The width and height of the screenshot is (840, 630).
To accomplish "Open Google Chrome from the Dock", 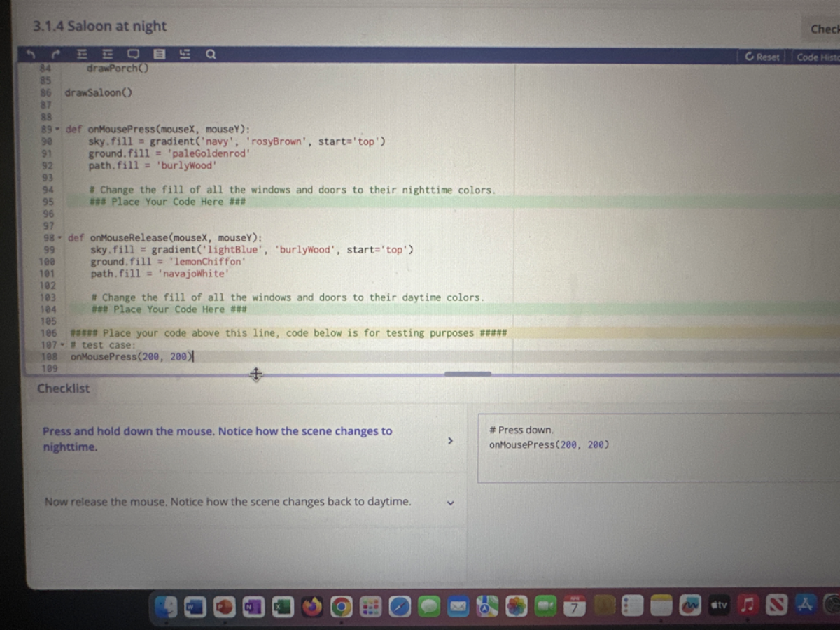I will [x=342, y=606].
